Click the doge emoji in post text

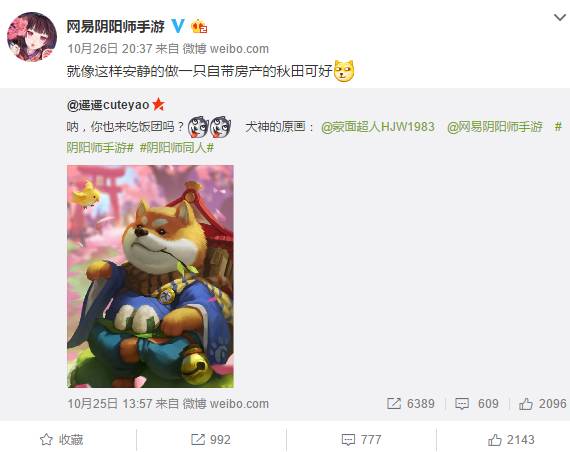(344, 71)
